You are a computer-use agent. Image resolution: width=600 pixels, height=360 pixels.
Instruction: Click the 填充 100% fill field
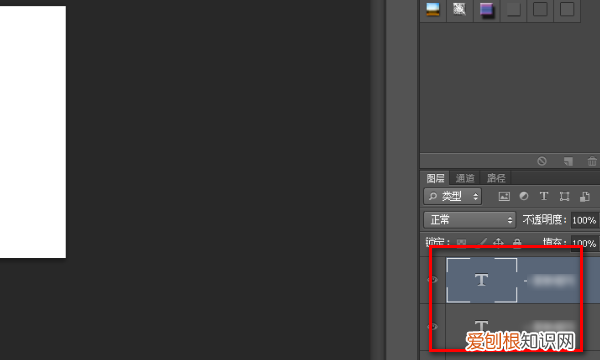(x=584, y=243)
